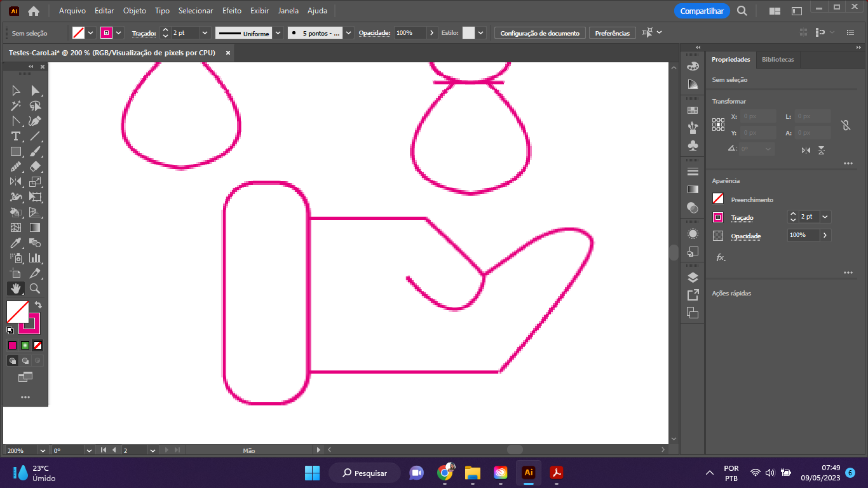Select the Artboard tool
Screen dimensions: 868x488
tap(16, 273)
